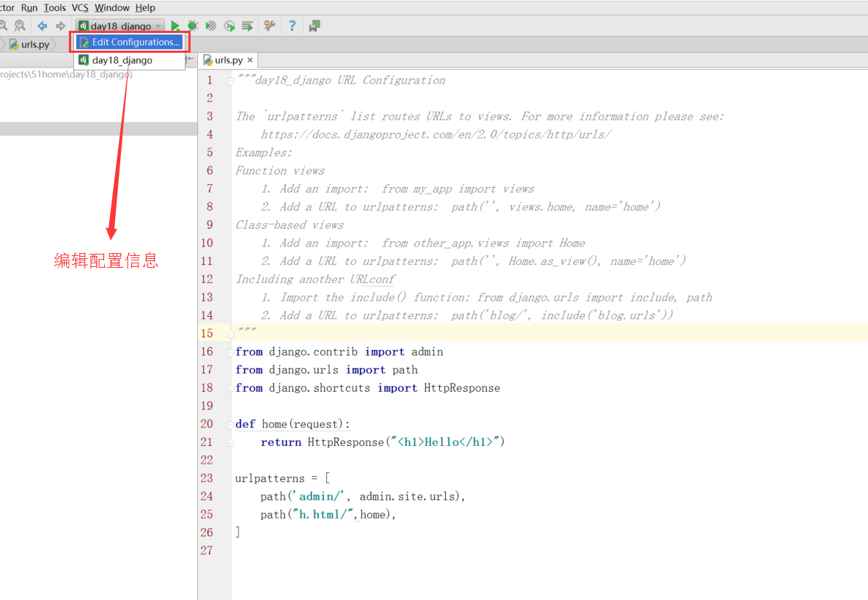
Task: Click the profile/concurrency run icon
Action: [229, 26]
